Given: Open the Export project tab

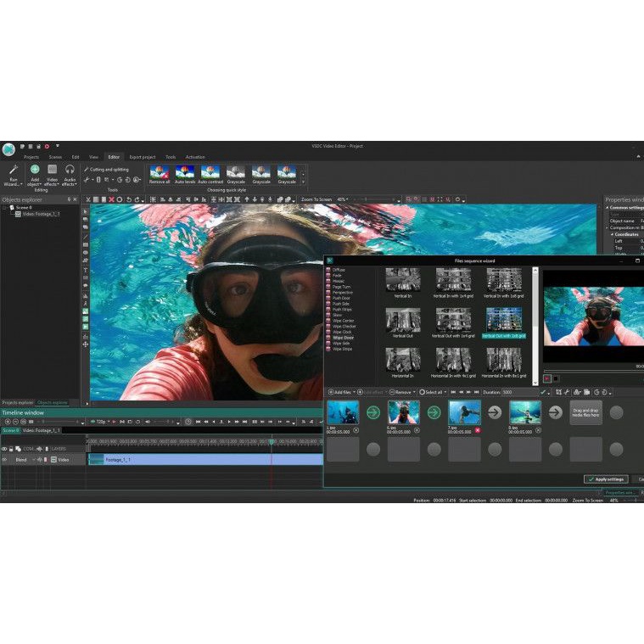Looking at the screenshot, I should pos(142,157).
